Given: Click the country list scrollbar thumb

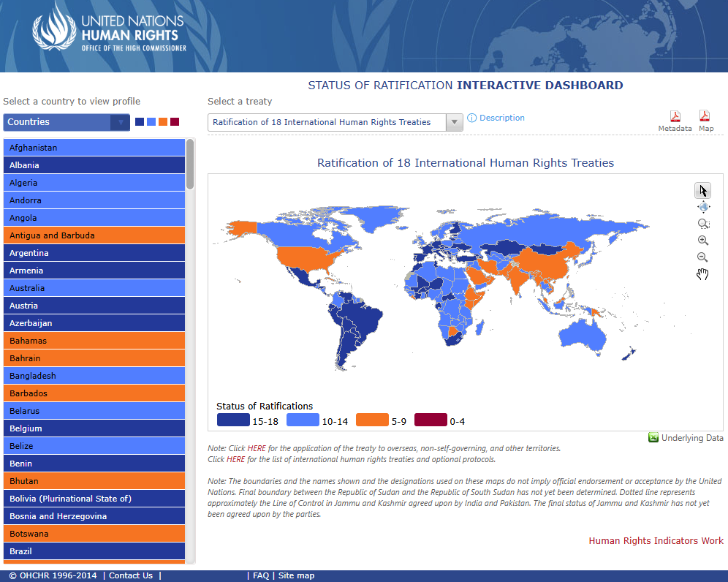Looking at the screenshot, I should 190,165.
